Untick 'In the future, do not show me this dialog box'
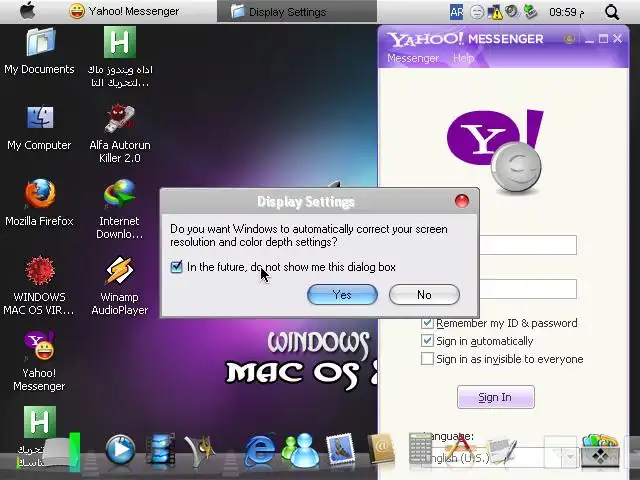 point(176,267)
